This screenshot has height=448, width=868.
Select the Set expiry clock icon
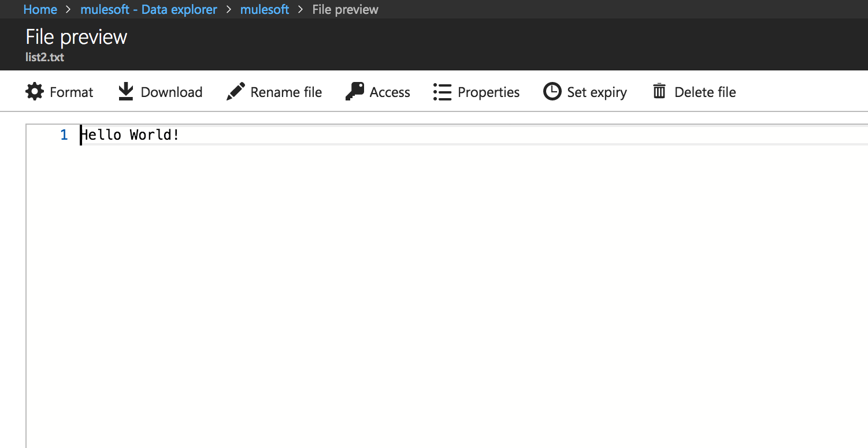click(x=552, y=91)
